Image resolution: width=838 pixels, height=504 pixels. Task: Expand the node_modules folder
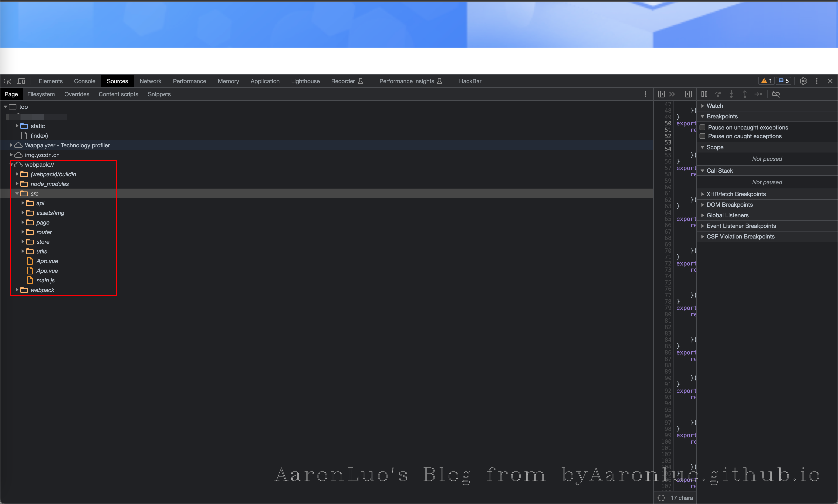click(x=17, y=184)
